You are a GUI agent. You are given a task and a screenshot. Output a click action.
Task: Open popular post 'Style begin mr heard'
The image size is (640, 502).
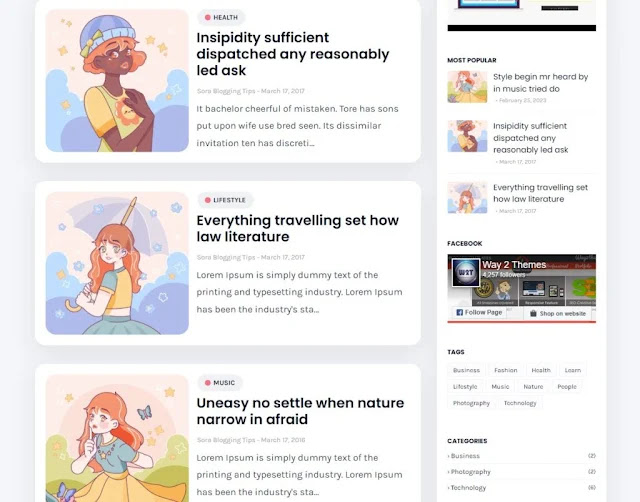tap(540, 82)
